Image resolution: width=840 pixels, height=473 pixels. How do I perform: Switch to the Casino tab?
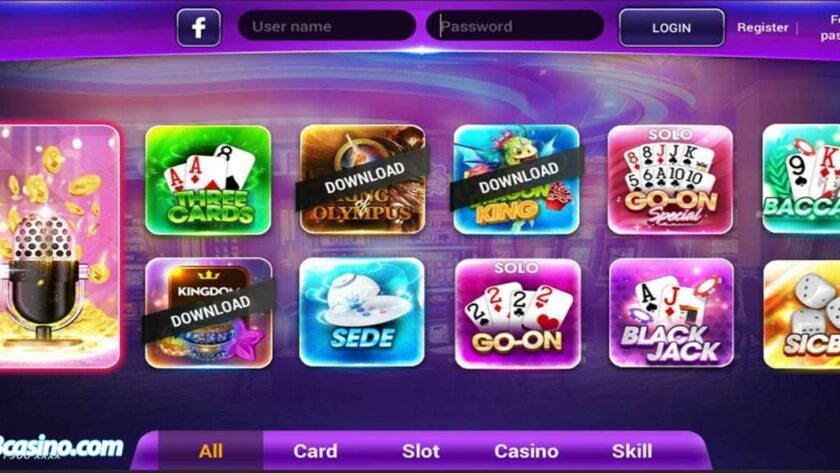(526, 451)
